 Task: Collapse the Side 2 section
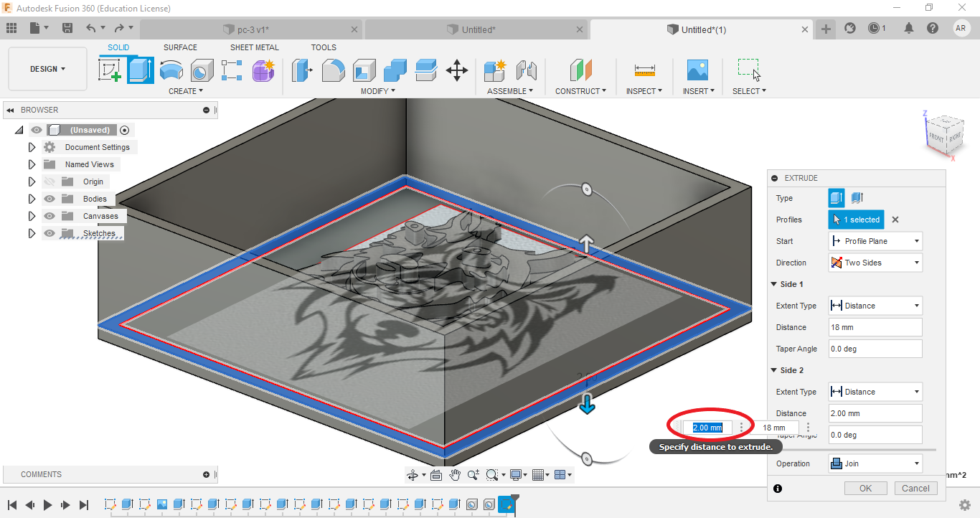775,370
